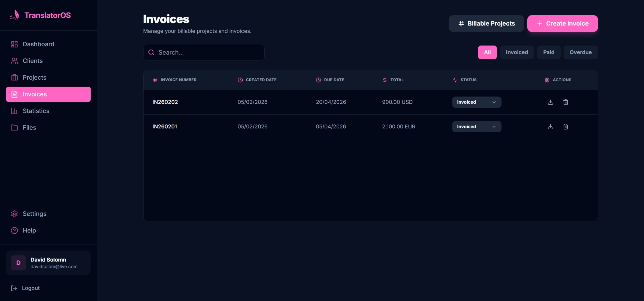Download invoice IN260202 using its download icon
The height and width of the screenshot is (301, 644).
coord(551,102)
